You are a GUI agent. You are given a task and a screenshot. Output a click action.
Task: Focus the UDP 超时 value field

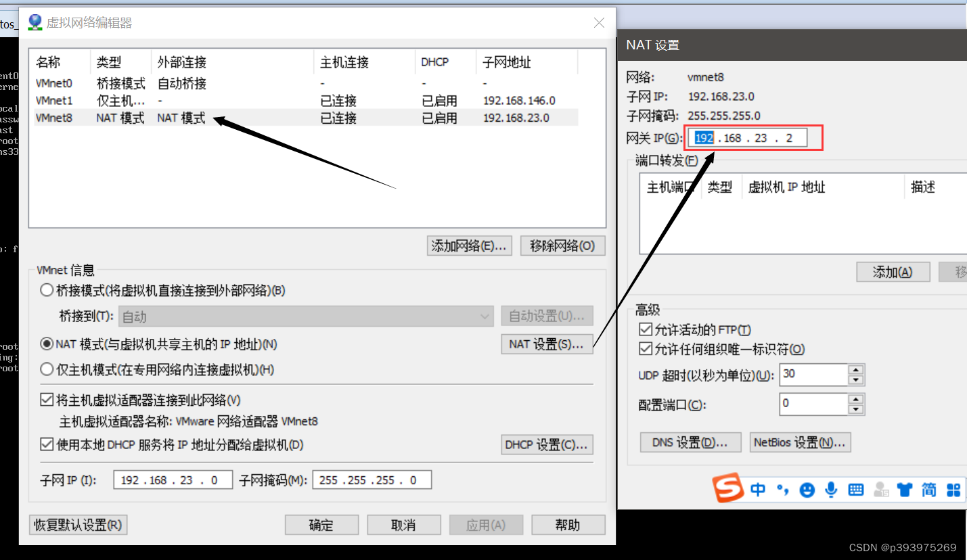[814, 375]
